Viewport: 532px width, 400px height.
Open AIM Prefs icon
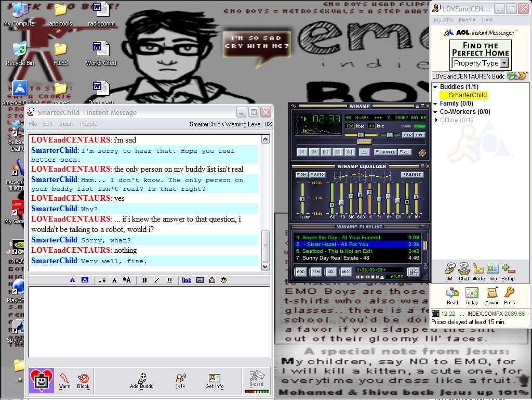[509, 295]
